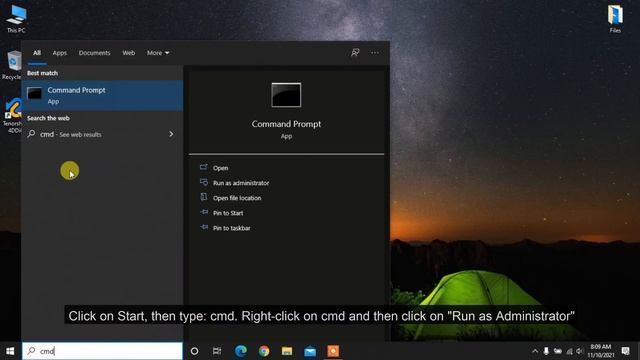Launch Google Chrome from taskbar

pos(264,351)
